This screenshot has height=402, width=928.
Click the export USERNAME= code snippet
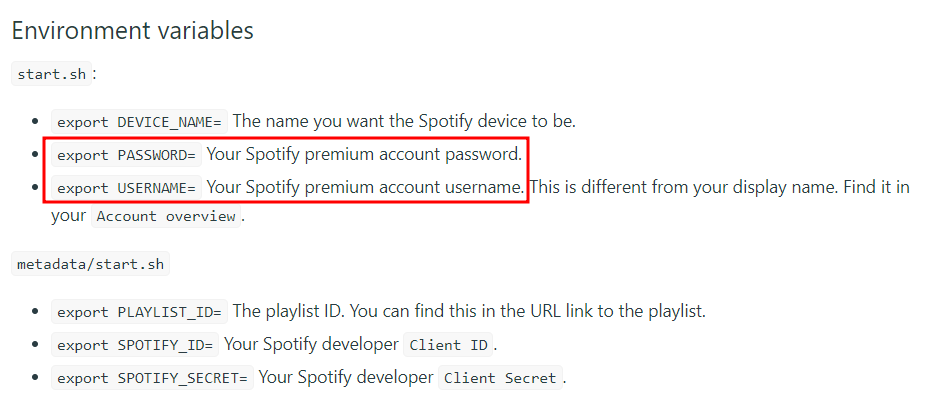pyautogui.click(x=127, y=188)
